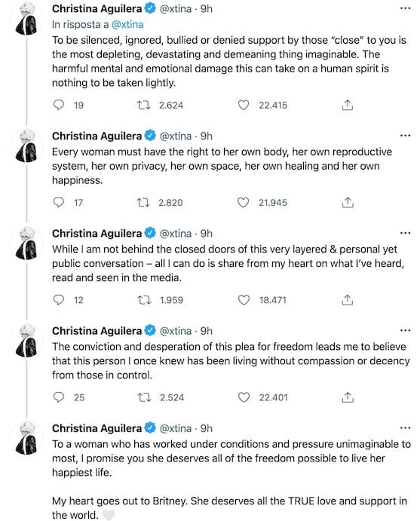This screenshot has width=420, height=521.
Task: Retweet the tweet with 2.624 retweets
Action: [x=143, y=106]
